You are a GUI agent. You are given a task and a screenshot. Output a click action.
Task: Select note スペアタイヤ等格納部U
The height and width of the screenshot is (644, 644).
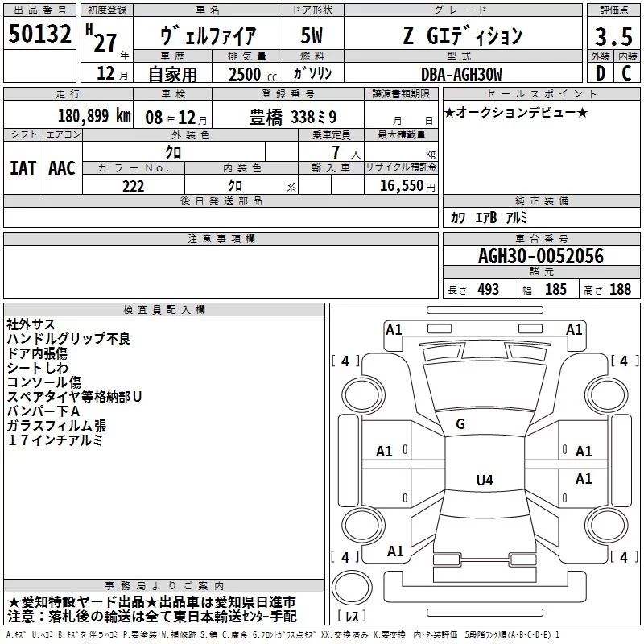click(74, 397)
